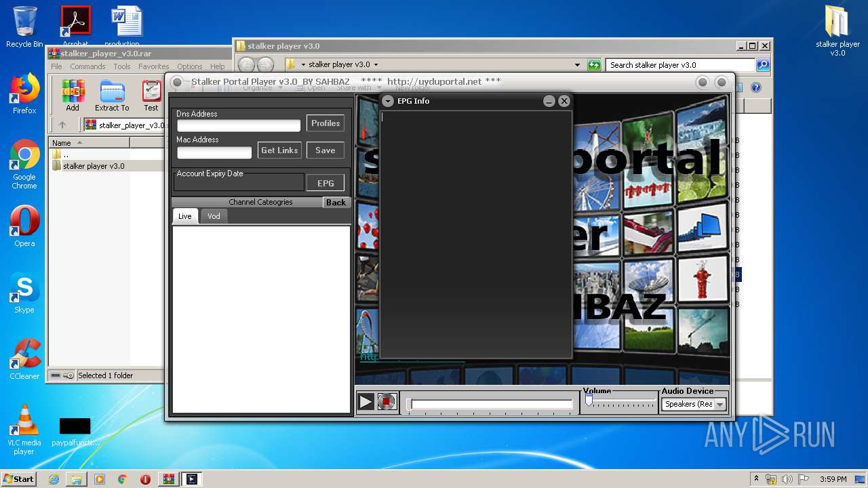This screenshot has height=488, width=868.
Task: Open the WinRAR Commands menu
Action: click(x=87, y=66)
